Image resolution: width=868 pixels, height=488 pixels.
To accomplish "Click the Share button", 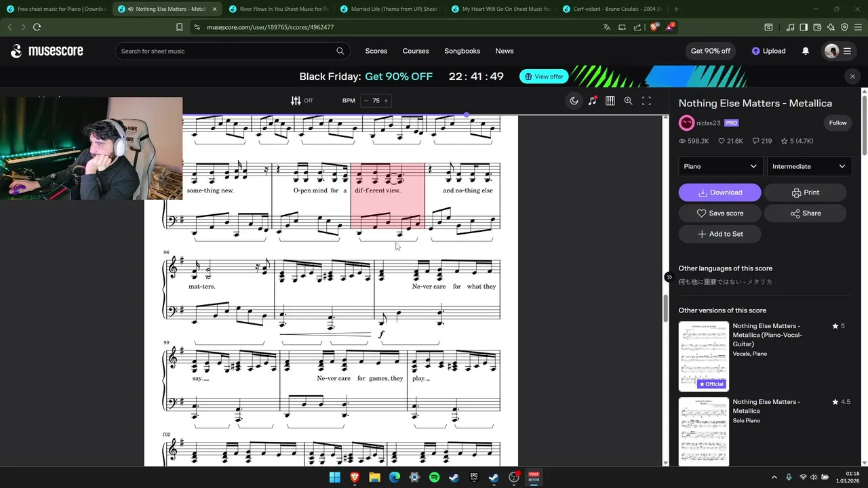I will click(806, 213).
